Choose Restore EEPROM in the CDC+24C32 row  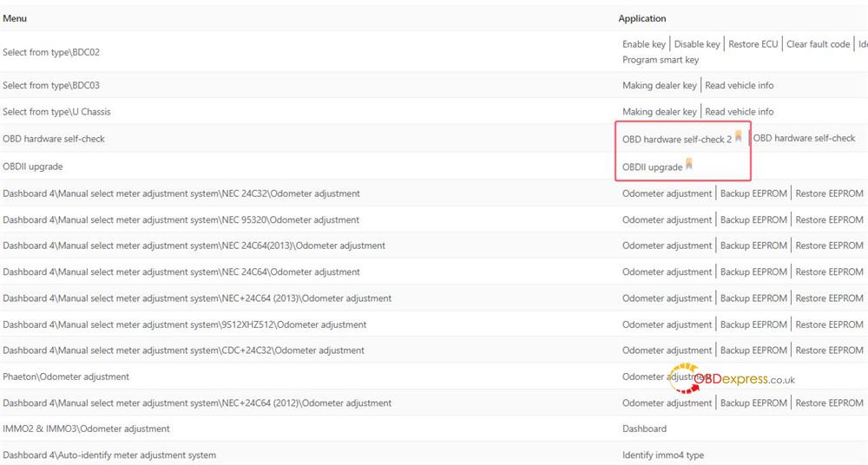pyautogui.click(x=829, y=350)
